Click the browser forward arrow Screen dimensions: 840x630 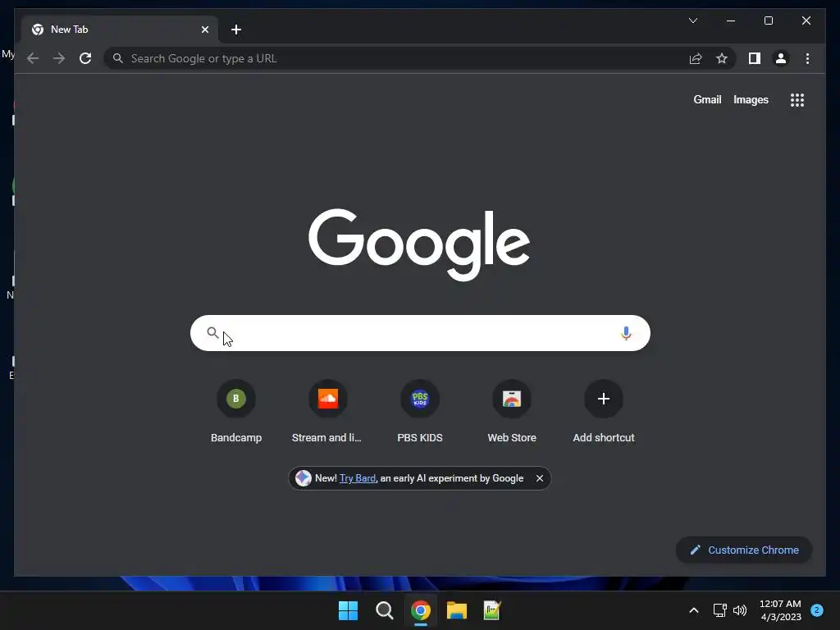(59, 58)
